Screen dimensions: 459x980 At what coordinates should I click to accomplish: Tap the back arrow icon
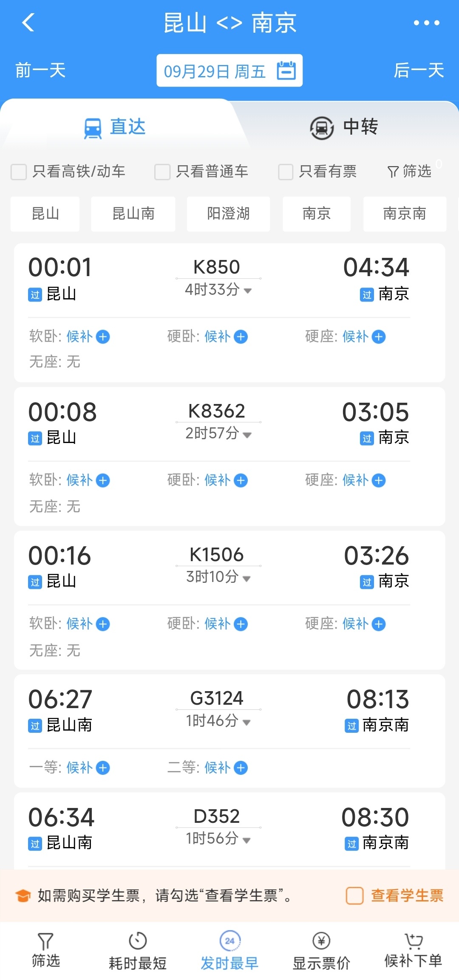[28, 23]
